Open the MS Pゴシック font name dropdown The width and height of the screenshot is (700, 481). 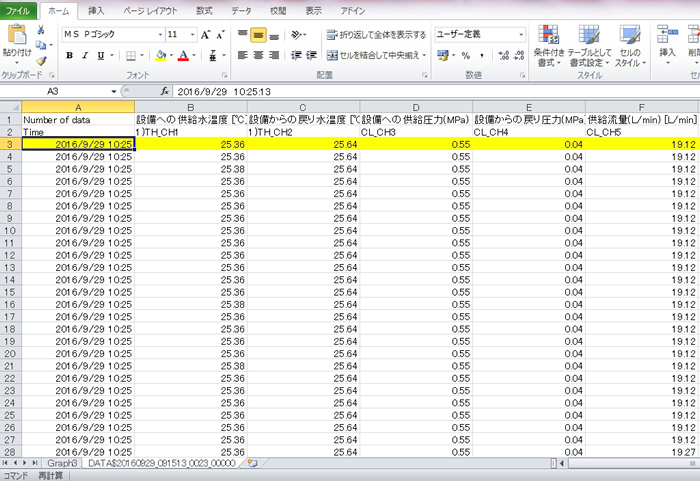160,34
